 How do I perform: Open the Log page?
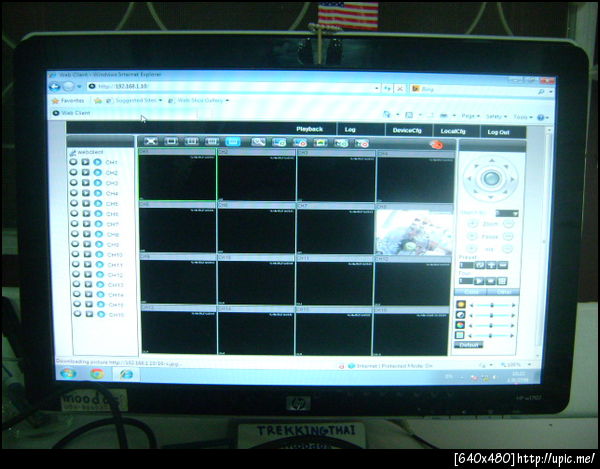[350, 130]
